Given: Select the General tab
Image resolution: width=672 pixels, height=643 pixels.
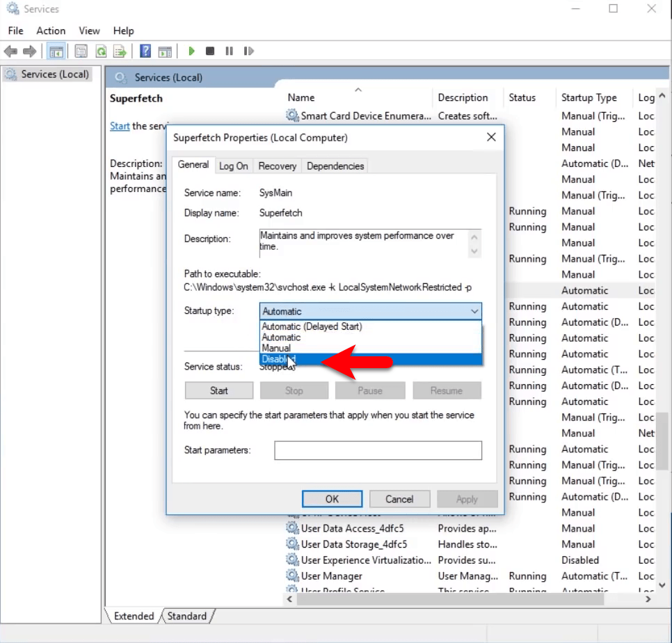Looking at the screenshot, I should pos(193,165).
